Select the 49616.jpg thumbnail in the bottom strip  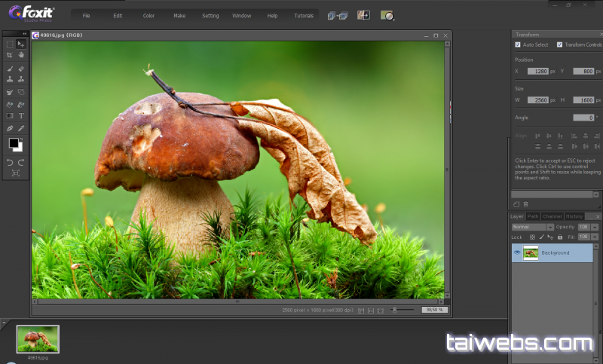pyautogui.click(x=38, y=339)
